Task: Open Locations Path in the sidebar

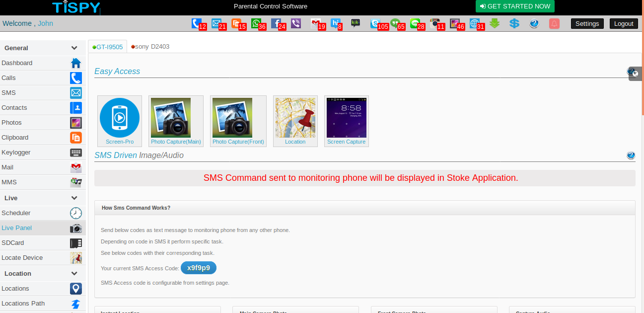Action: (x=43, y=304)
